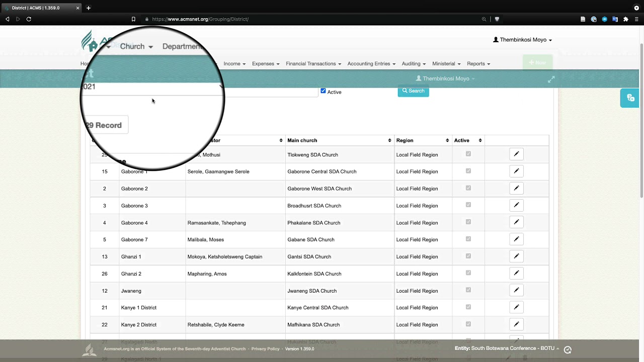
Task: Open a new browser tab
Action: (x=89, y=8)
